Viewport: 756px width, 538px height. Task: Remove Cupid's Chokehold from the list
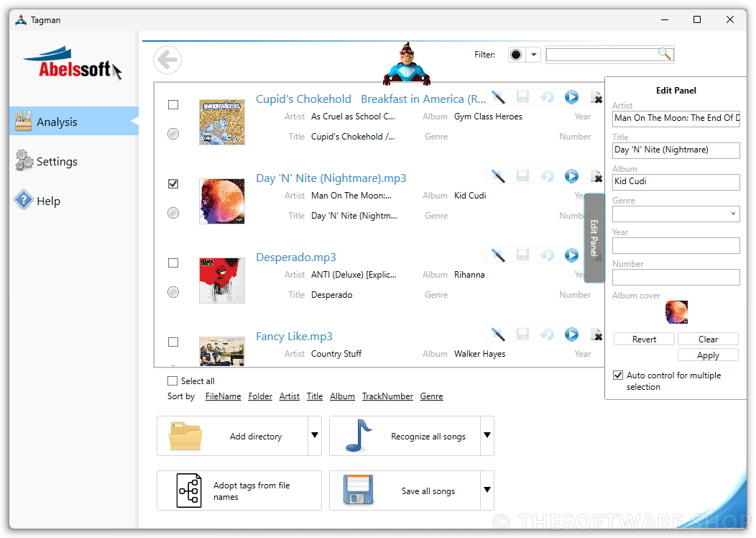(597, 98)
